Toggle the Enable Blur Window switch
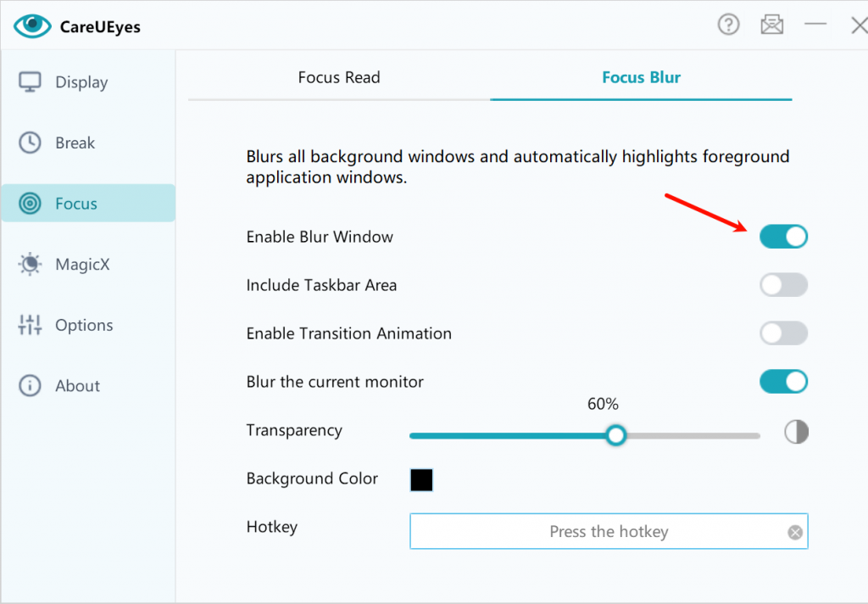Viewport: 868px width, 604px height. (783, 237)
